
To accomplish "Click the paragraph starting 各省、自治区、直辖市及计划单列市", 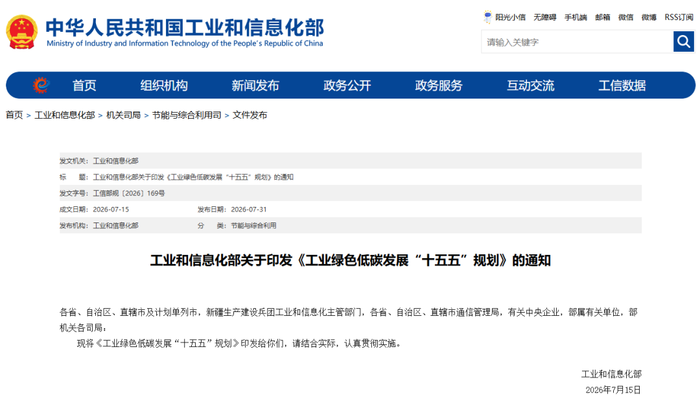I will click(x=349, y=320).
